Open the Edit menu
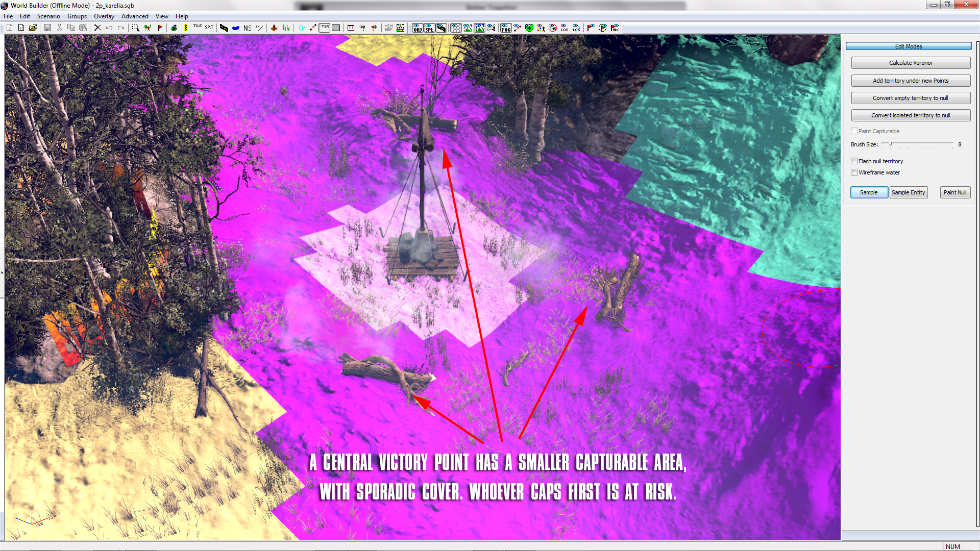The height and width of the screenshot is (551, 980). coord(25,16)
